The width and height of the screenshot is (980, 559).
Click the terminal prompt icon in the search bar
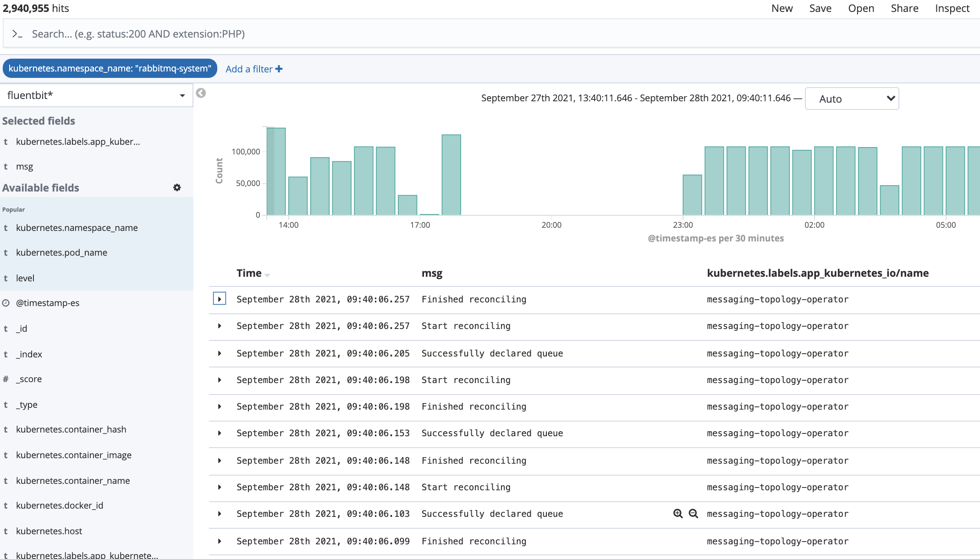[17, 33]
